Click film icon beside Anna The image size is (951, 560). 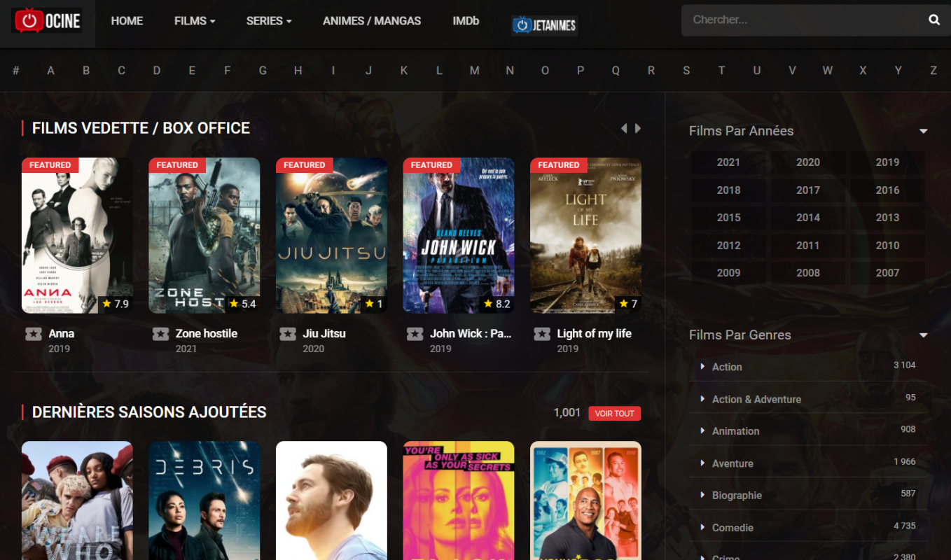click(x=34, y=334)
